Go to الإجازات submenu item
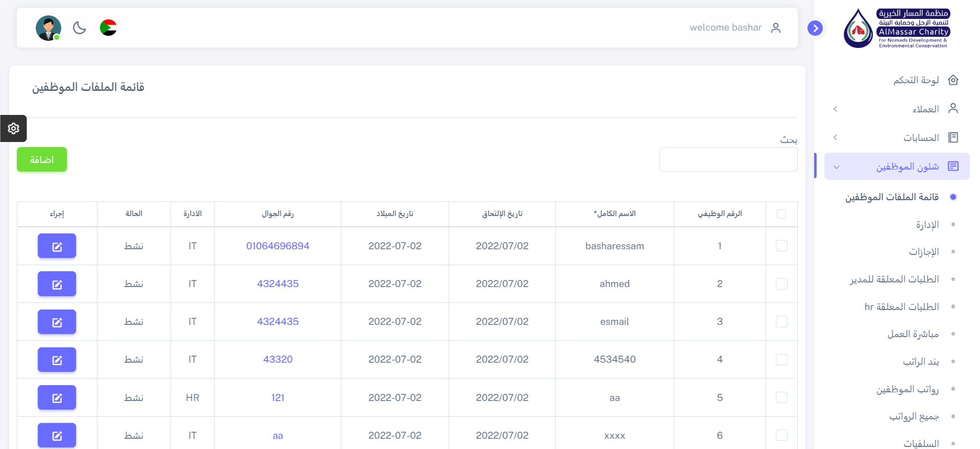 [x=924, y=252]
